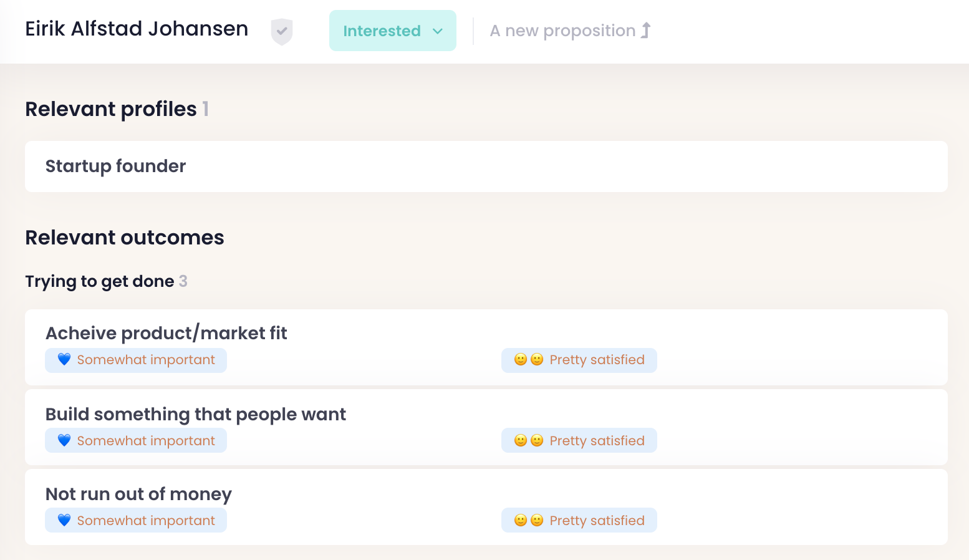Viewport: 969px width, 560px height.
Task: Click the Eirik Alfstad Johansen name heading
Action: click(137, 29)
